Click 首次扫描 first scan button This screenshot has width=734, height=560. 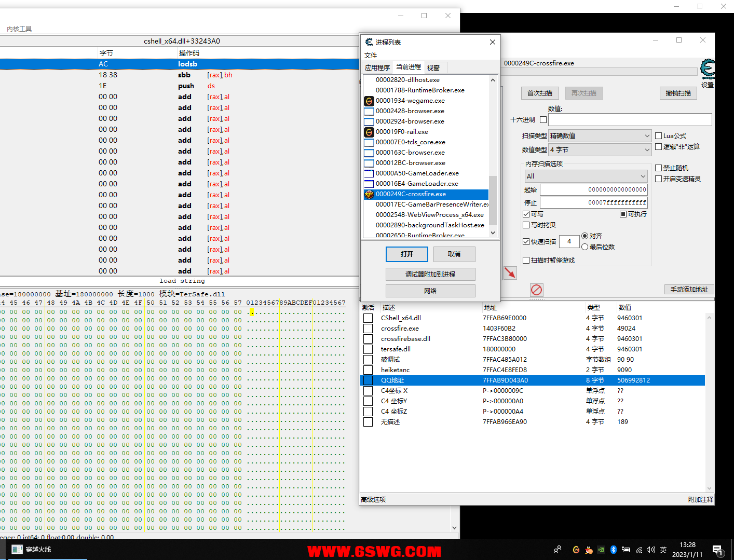tap(540, 93)
